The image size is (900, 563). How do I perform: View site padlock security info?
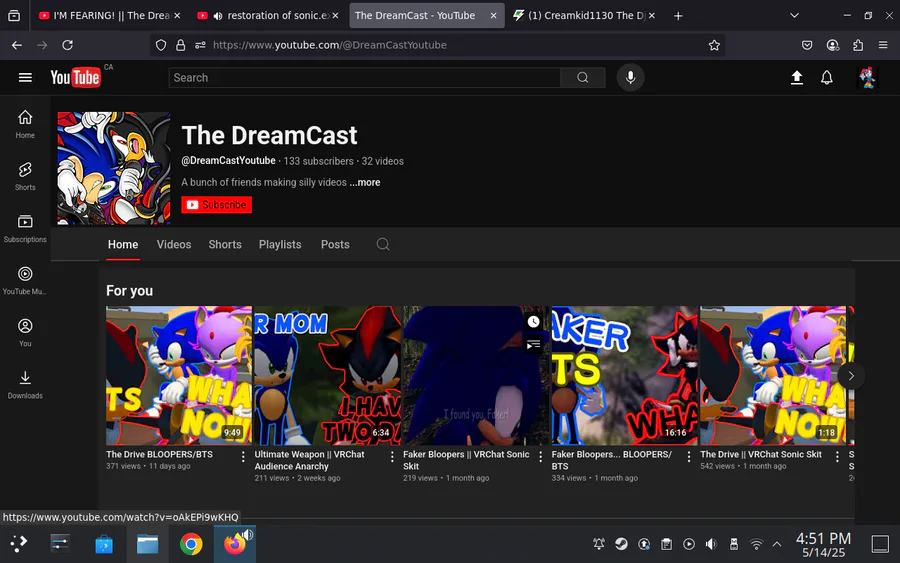click(180, 45)
